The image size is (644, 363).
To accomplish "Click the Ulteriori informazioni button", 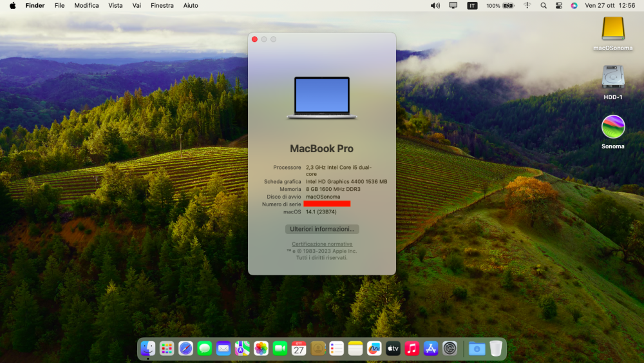I will 322,229.
